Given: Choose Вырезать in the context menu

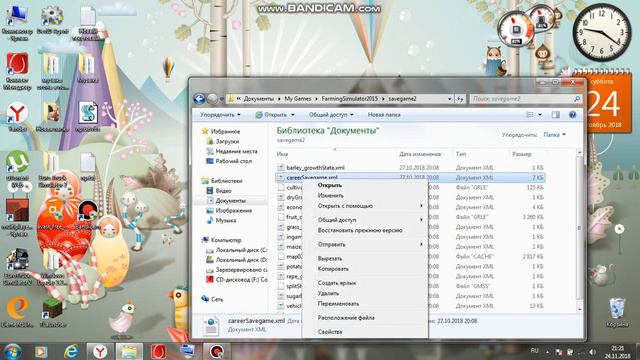Looking at the screenshot, I should click(x=365, y=259).
